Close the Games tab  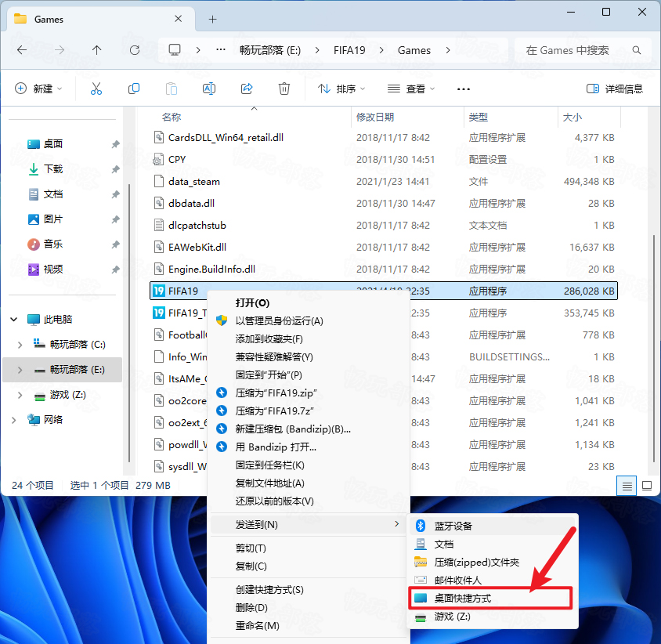(x=179, y=19)
